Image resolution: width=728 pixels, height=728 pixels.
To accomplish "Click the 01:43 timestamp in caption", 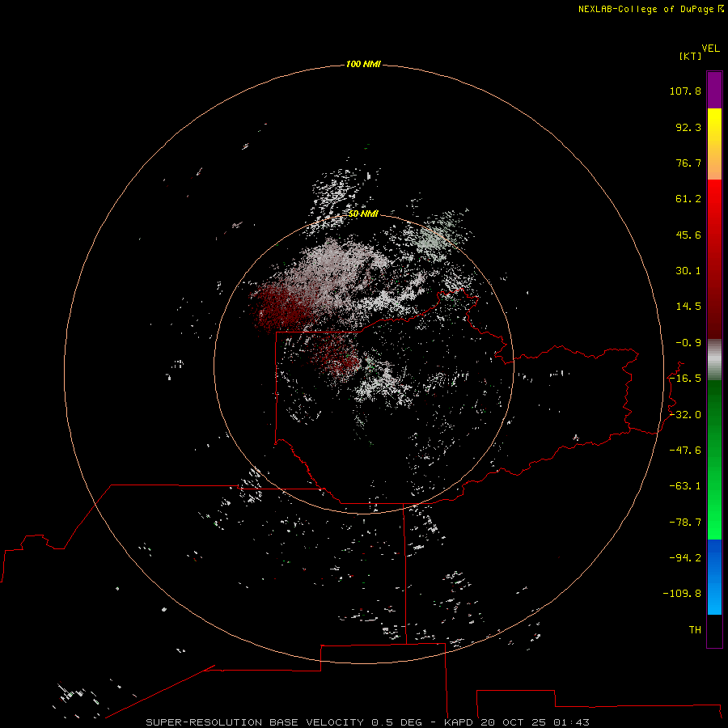I will click(x=572, y=722).
